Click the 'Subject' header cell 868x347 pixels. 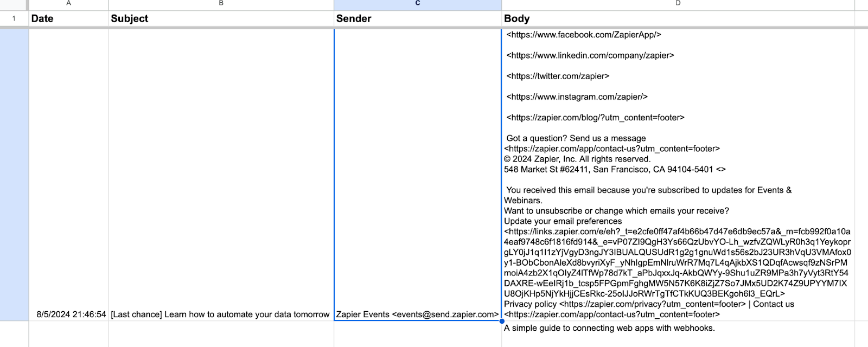click(x=221, y=18)
